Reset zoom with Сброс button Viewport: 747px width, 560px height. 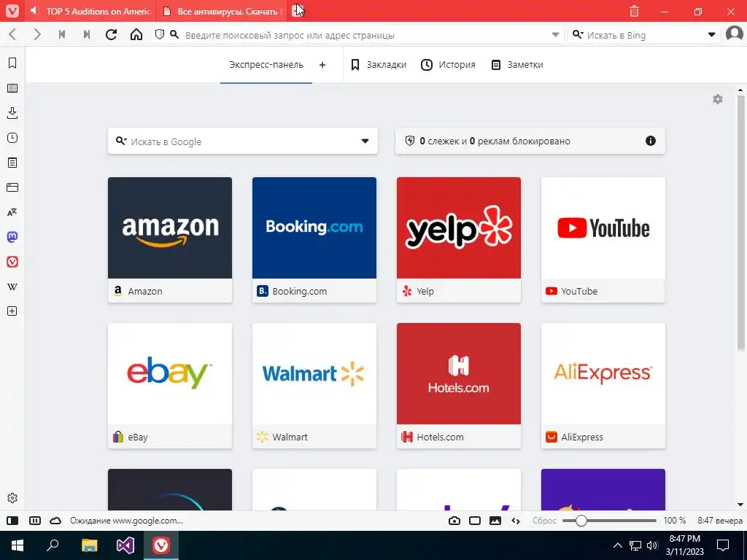point(544,521)
